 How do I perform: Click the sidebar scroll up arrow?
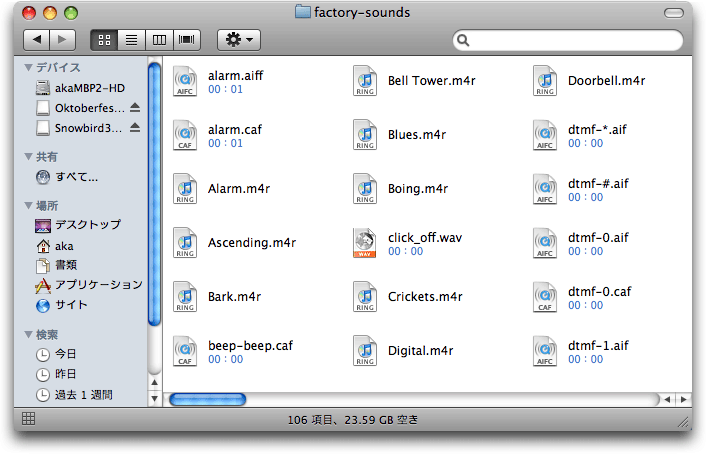[x=154, y=382]
